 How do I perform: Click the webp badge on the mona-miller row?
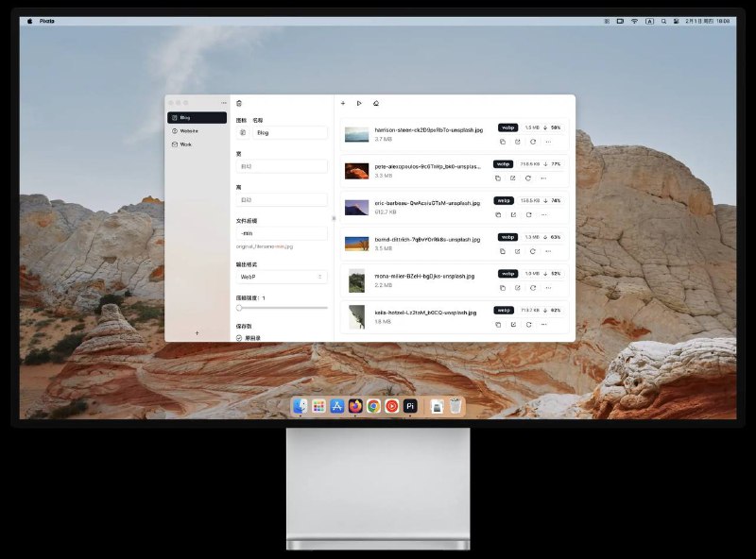click(507, 274)
